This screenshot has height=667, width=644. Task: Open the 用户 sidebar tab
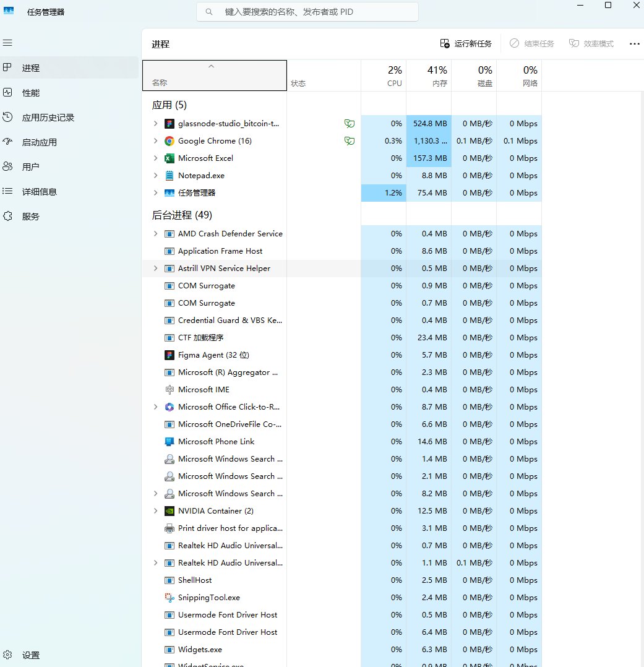(x=69, y=167)
